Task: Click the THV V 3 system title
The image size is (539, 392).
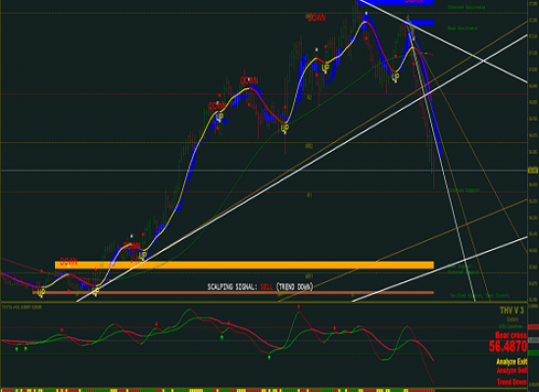Action: coord(512,311)
